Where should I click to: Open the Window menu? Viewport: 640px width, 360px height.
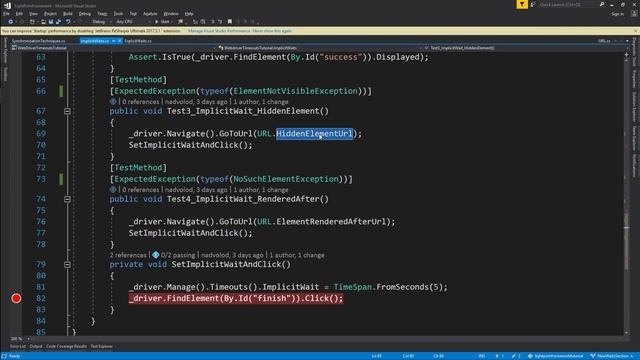[171, 14]
